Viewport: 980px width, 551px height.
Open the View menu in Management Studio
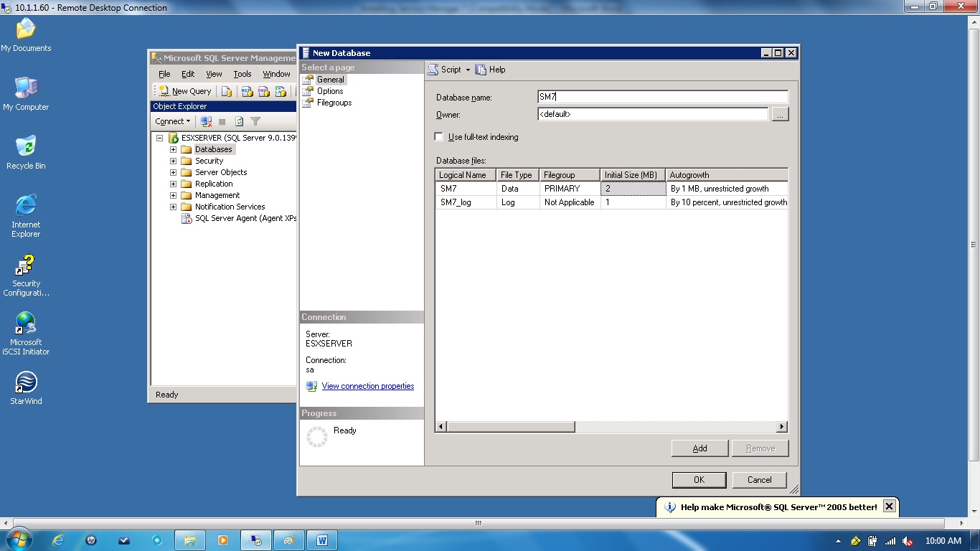[214, 74]
